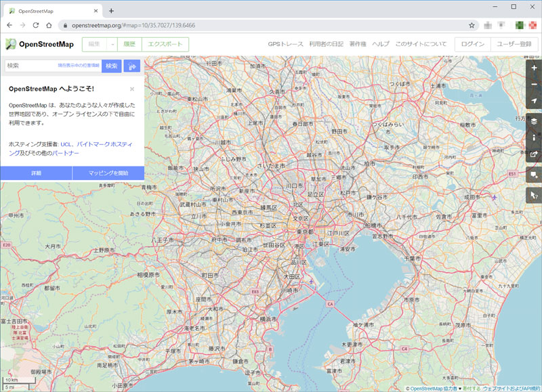The image size is (542, 392).
Task: Bookmark this page with the star
Action: (472, 25)
